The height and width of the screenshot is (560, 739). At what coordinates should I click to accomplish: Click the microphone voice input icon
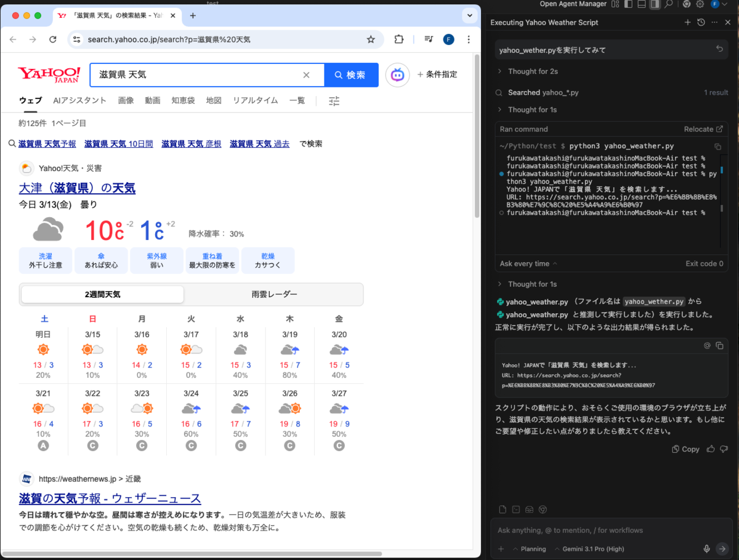click(707, 549)
